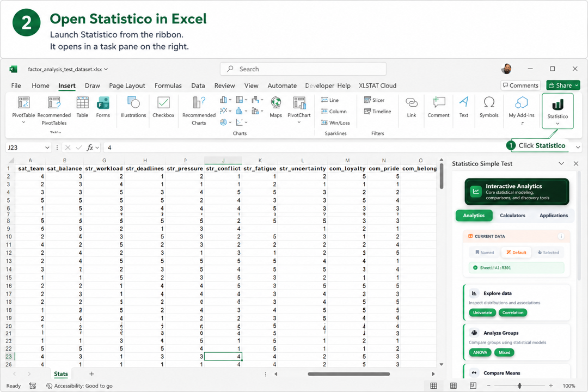
Task: Open Statistico pane options chevron
Action: [561, 163]
